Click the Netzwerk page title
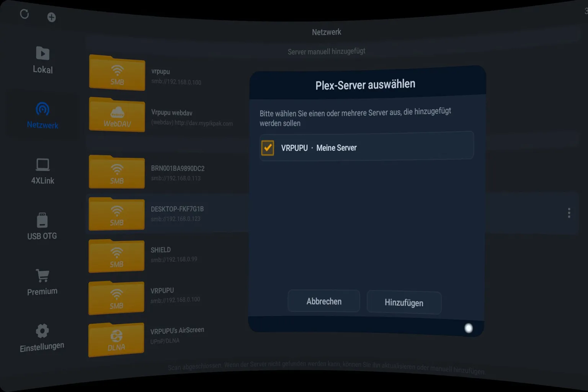 pyautogui.click(x=327, y=32)
